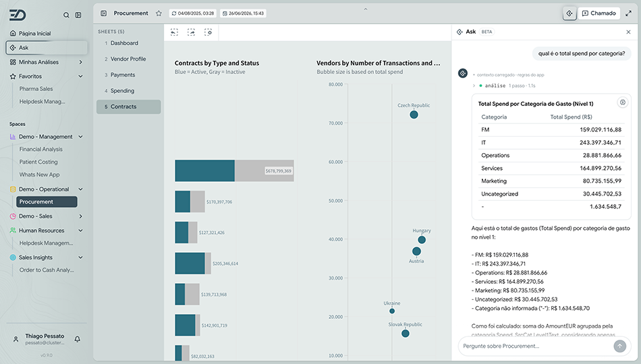Click the reload timestamp 04/08/2025, 03:28
641x364 pixels.
pyautogui.click(x=193, y=13)
